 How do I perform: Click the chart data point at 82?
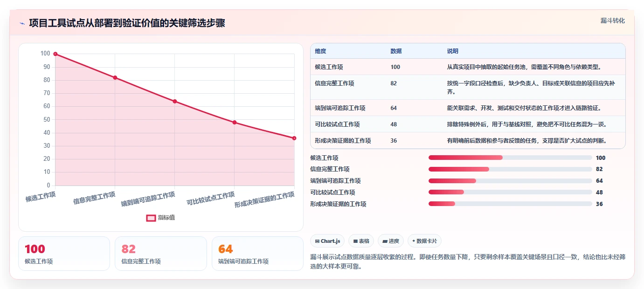click(115, 77)
